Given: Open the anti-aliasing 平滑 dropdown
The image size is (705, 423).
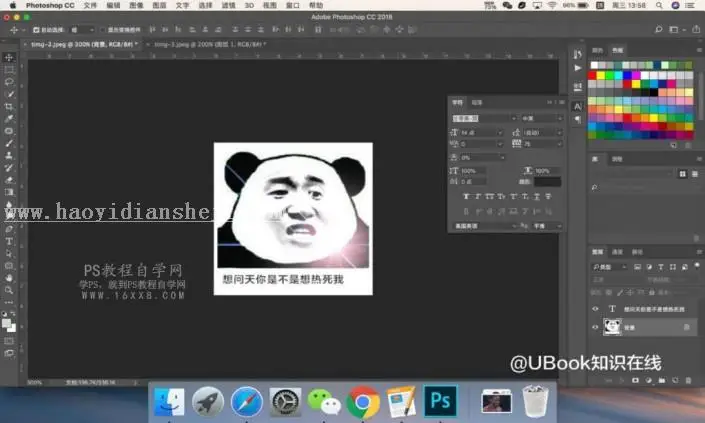Looking at the screenshot, I should pos(547,226).
